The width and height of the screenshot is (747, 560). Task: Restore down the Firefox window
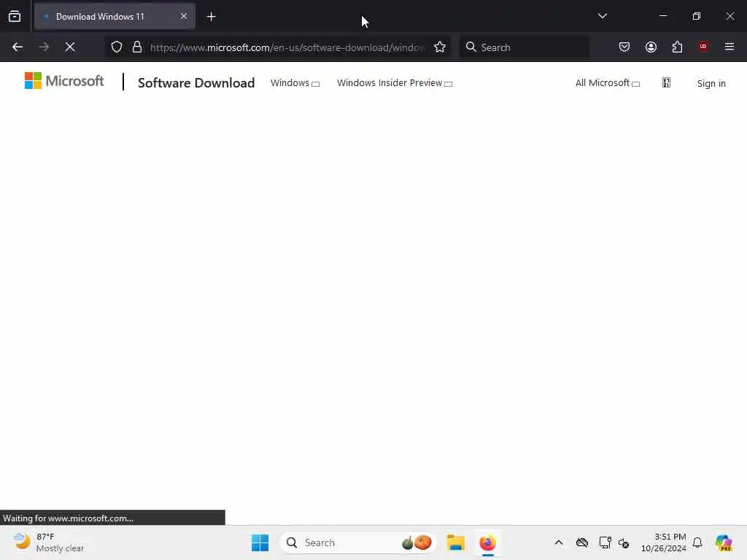click(697, 16)
